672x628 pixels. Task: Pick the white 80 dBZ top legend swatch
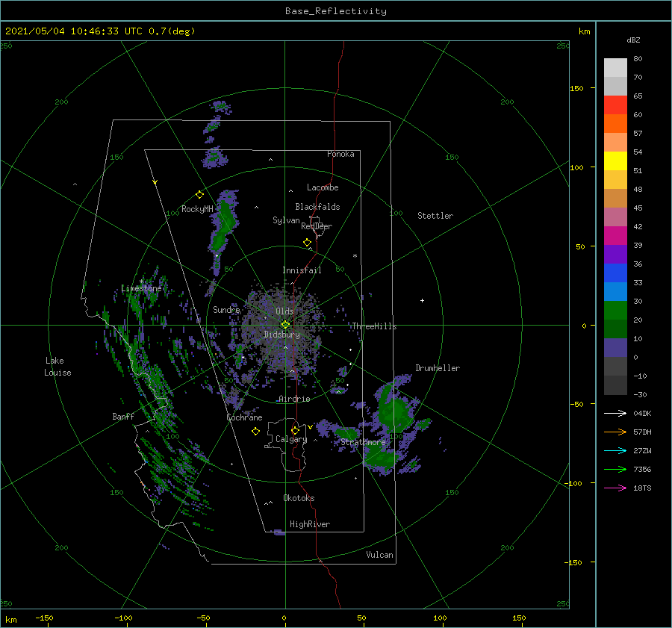click(615, 68)
